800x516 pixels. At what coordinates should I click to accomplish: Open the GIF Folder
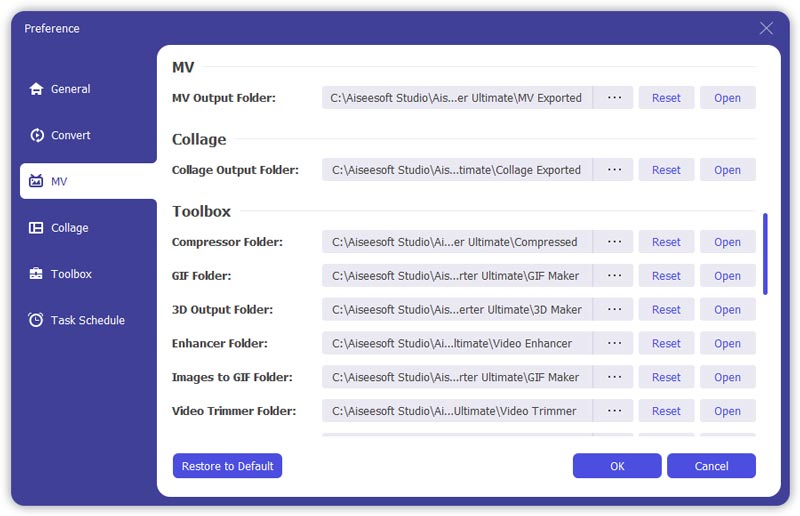728,276
